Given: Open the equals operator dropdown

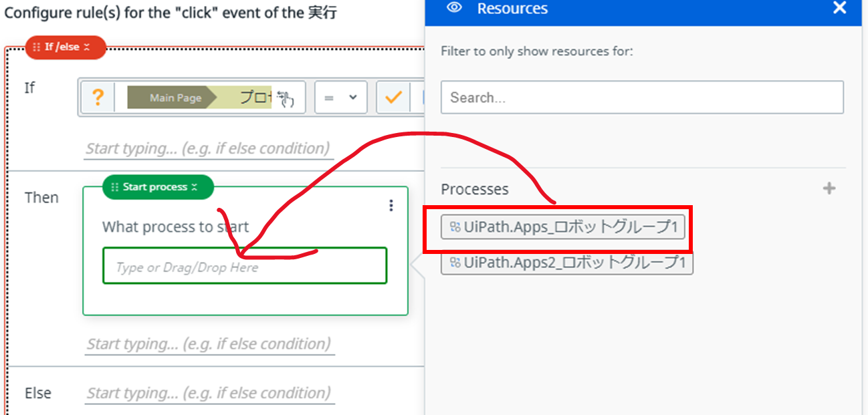Looking at the screenshot, I should (x=341, y=98).
